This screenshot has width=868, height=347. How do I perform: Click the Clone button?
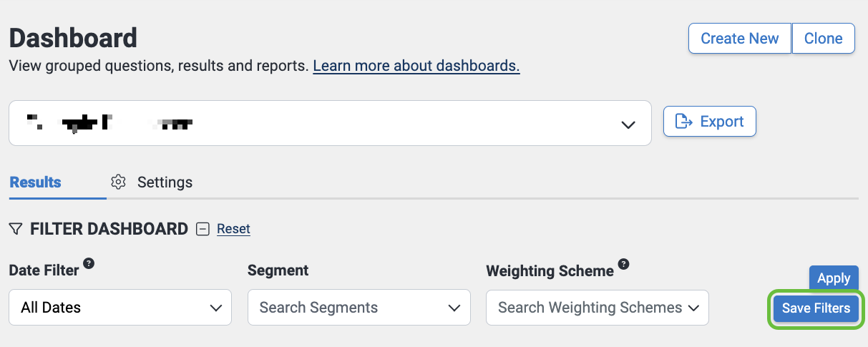point(823,39)
